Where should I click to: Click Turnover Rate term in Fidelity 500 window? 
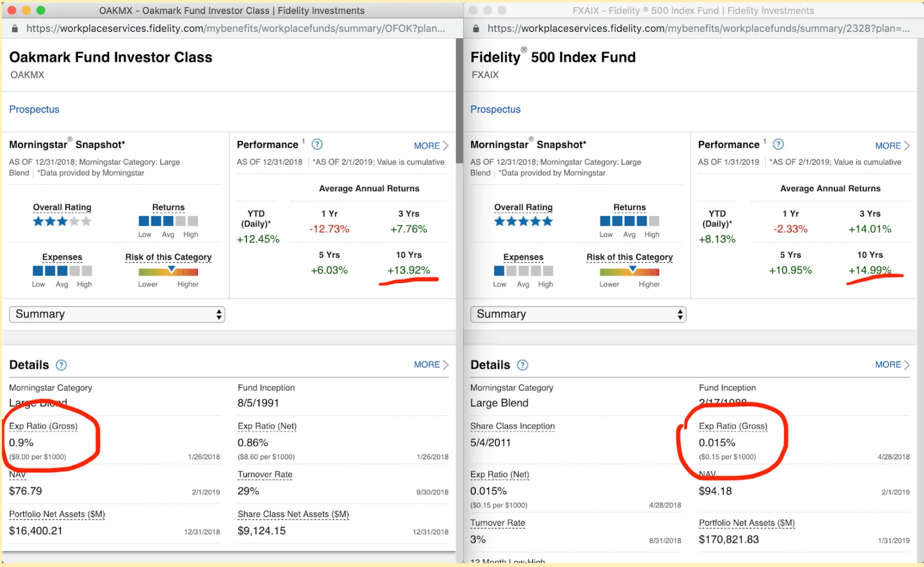pos(498,523)
